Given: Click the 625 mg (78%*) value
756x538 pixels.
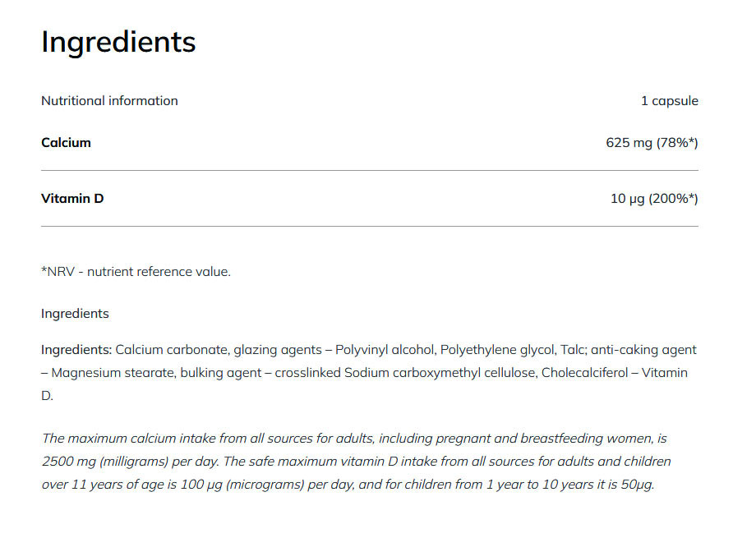Looking at the screenshot, I should (652, 143).
